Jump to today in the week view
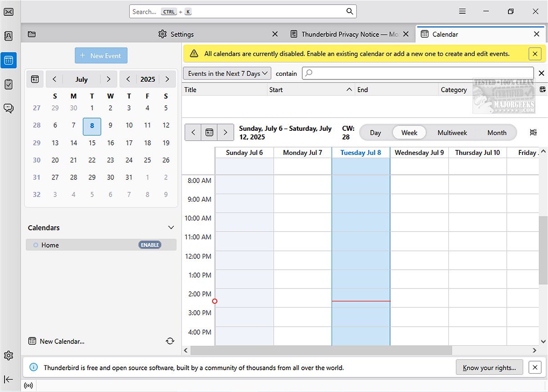The width and height of the screenshot is (548, 392). 209,133
